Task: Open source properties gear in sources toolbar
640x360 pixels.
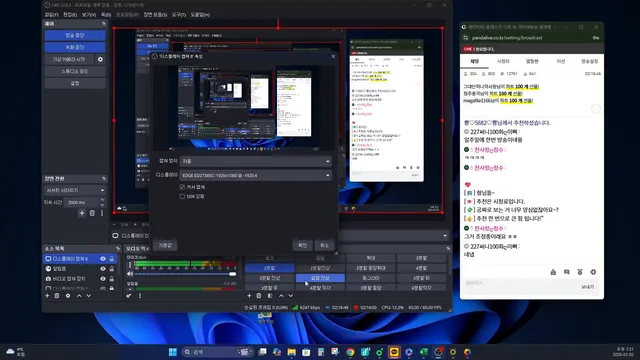Action: [68, 296]
